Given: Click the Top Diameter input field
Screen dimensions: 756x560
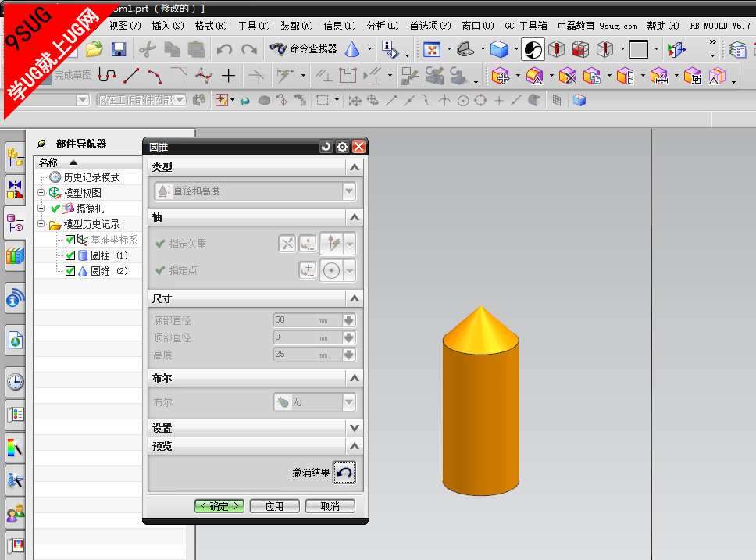Looking at the screenshot, I should [307, 337].
